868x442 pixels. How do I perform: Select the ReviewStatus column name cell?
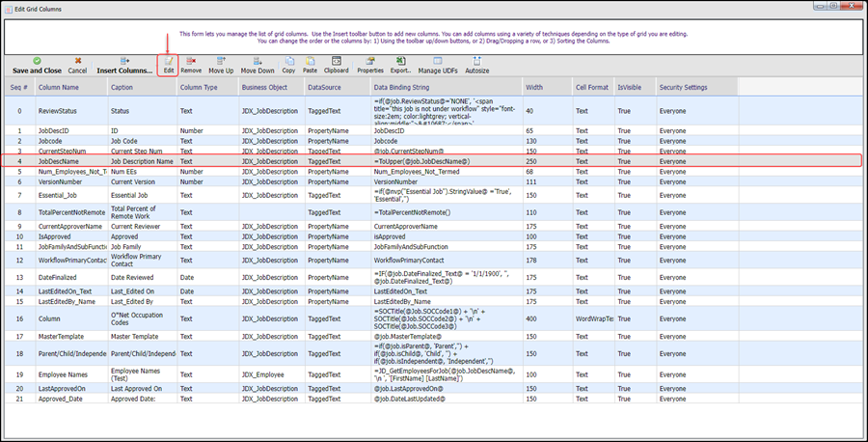coord(71,111)
